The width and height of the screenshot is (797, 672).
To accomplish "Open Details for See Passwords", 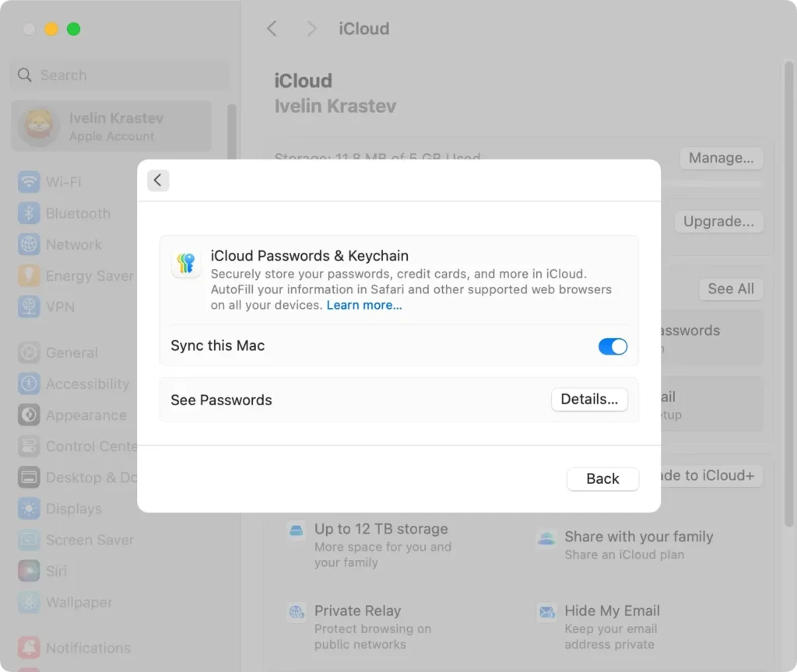I will (x=589, y=399).
